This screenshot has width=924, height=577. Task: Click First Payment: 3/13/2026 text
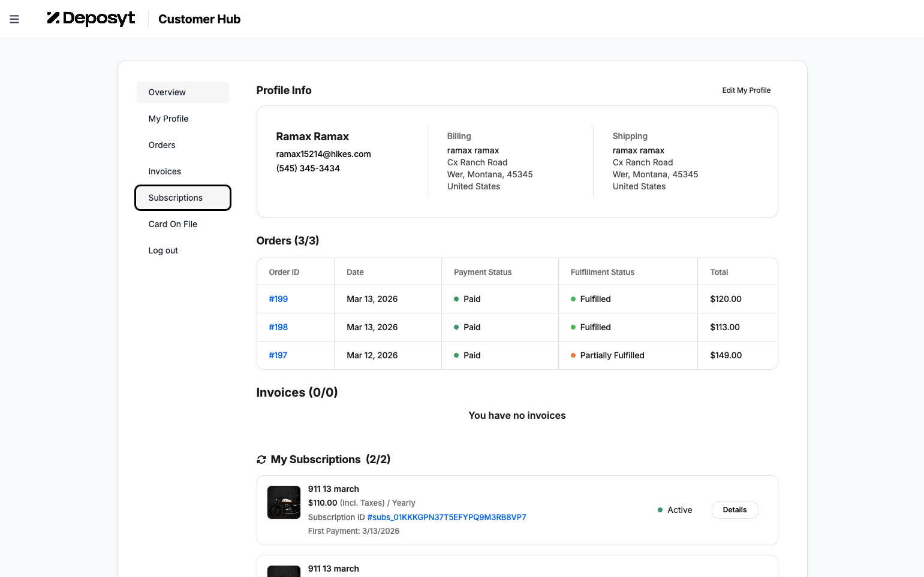354,531
